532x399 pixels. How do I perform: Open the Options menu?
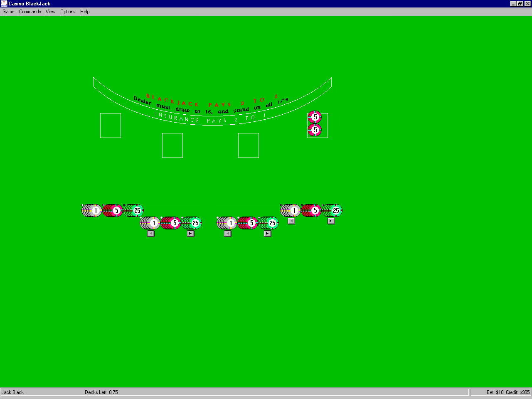[x=68, y=12]
